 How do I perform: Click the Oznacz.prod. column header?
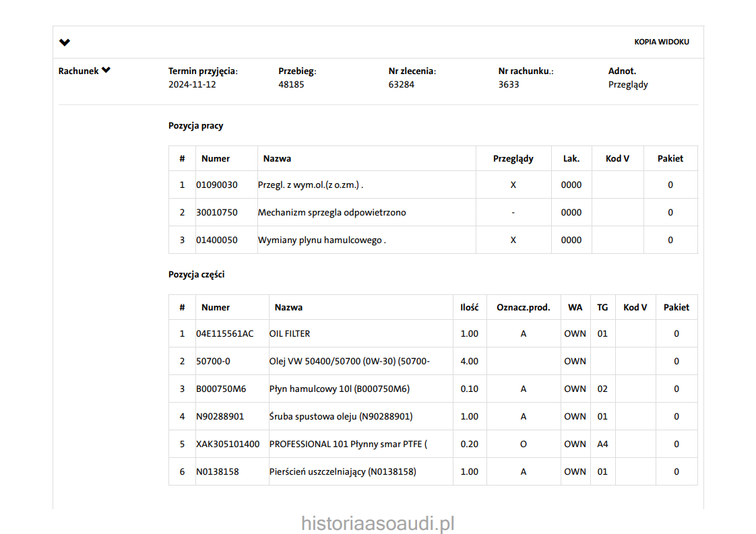pyautogui.click(x=523, y=308)
